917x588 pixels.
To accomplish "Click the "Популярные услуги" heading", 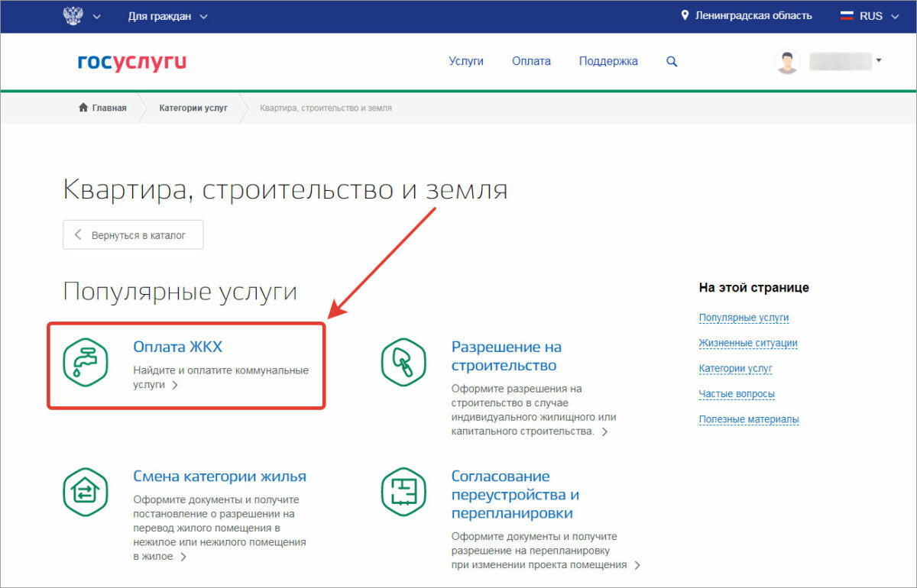I will (x=180, y=292).
